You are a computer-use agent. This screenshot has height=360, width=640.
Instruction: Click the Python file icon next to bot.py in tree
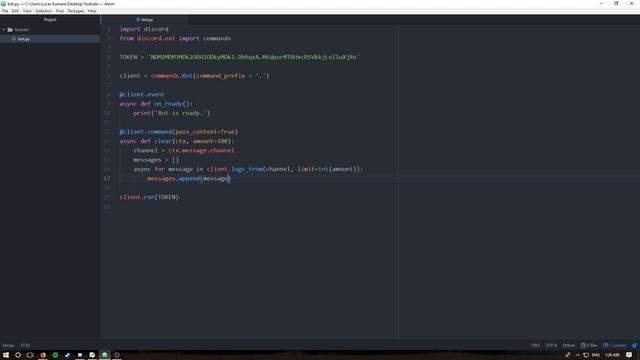[x=14, y=39]
